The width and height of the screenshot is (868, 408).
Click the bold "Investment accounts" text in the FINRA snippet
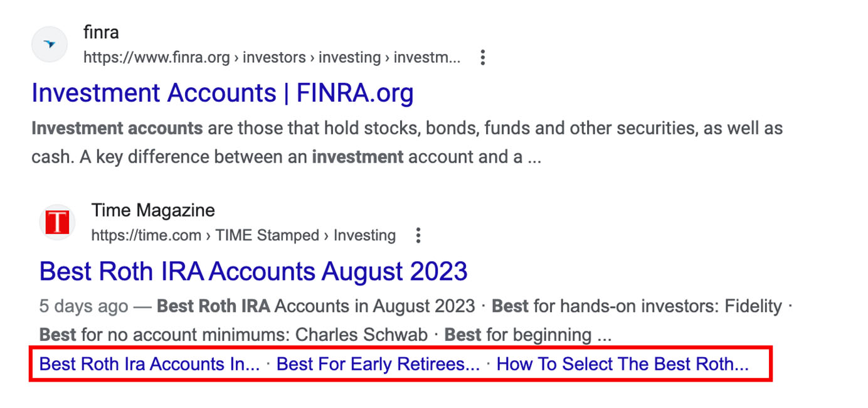click(x=117, y=129)
